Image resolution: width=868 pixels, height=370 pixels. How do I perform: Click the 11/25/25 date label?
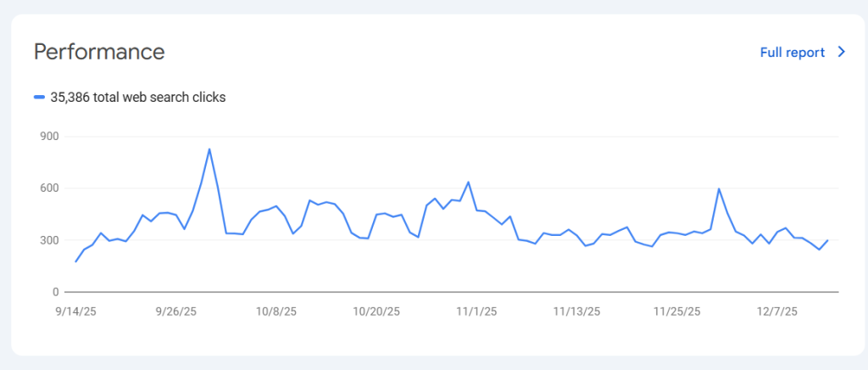677,311
